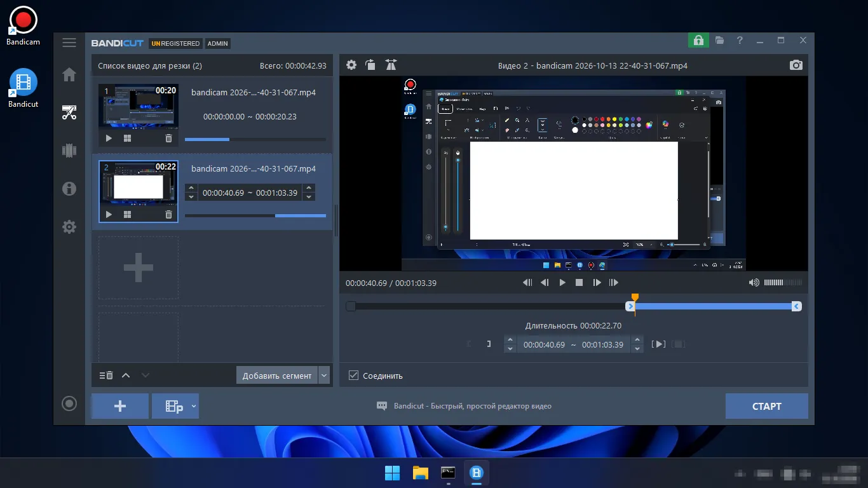
Task: Clear all segments with the list-trash icon
Action: click(x=106, y=376)
